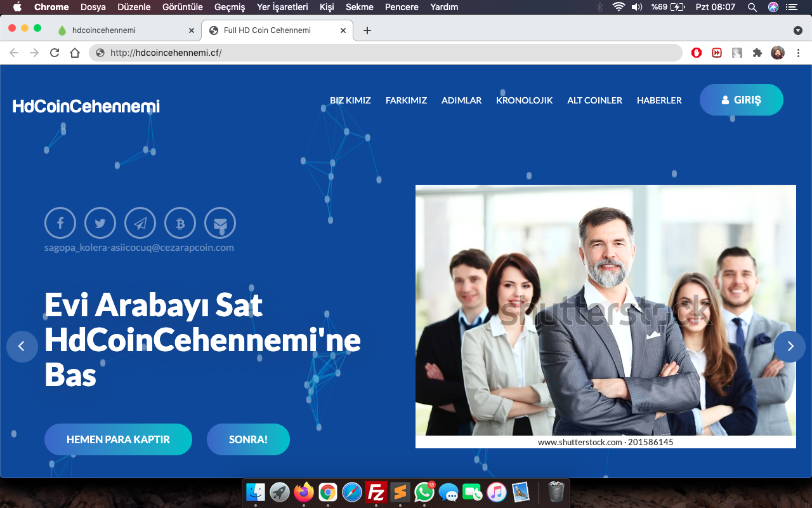
Task: Open the Görüntüle menu
Action: tap(183, 7)
